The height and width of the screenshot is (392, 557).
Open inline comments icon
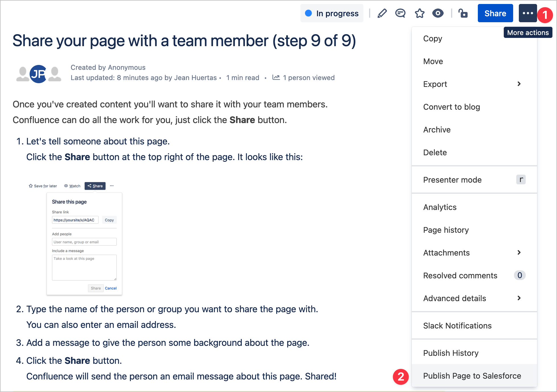[400, 13]
